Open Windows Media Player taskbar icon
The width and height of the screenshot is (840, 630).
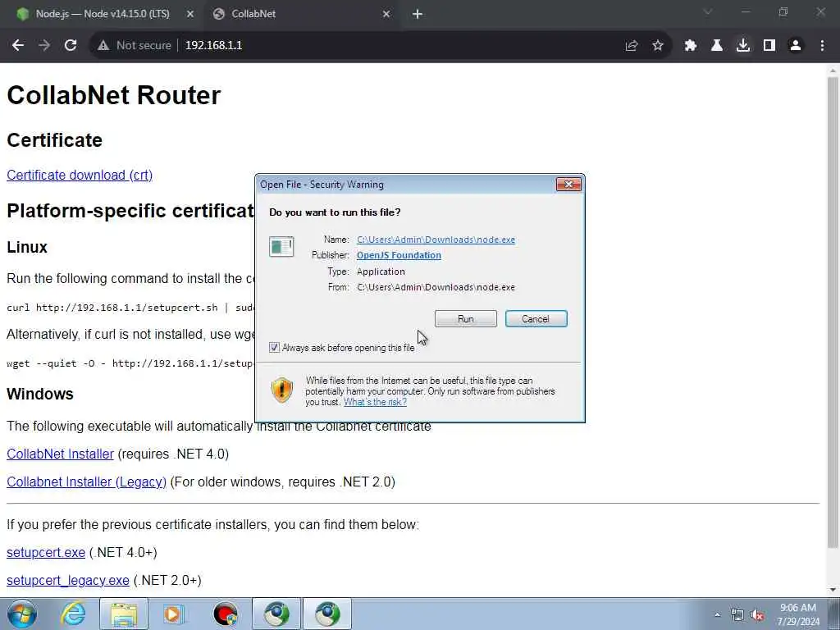[x=174, y=614]
